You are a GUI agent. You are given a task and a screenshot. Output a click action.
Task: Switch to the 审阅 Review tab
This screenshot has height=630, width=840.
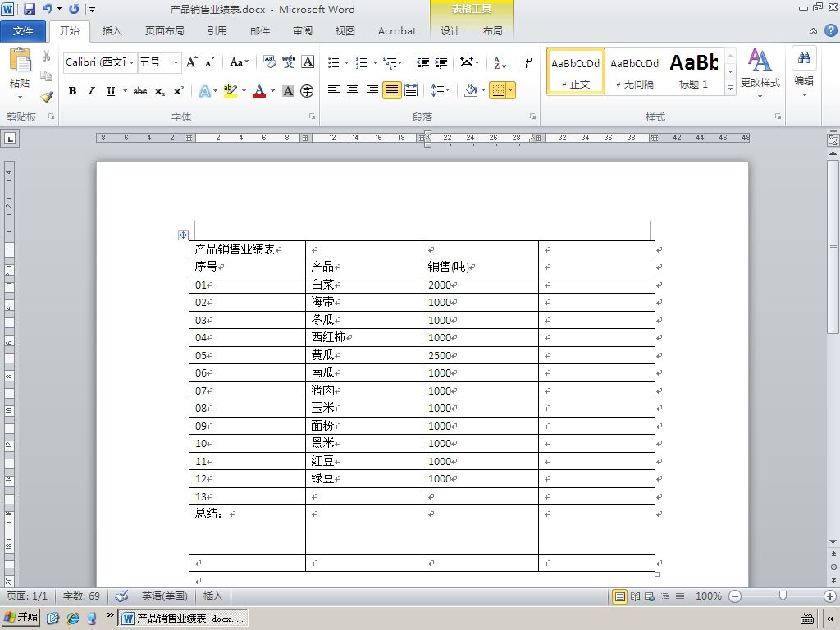[303, 31]
